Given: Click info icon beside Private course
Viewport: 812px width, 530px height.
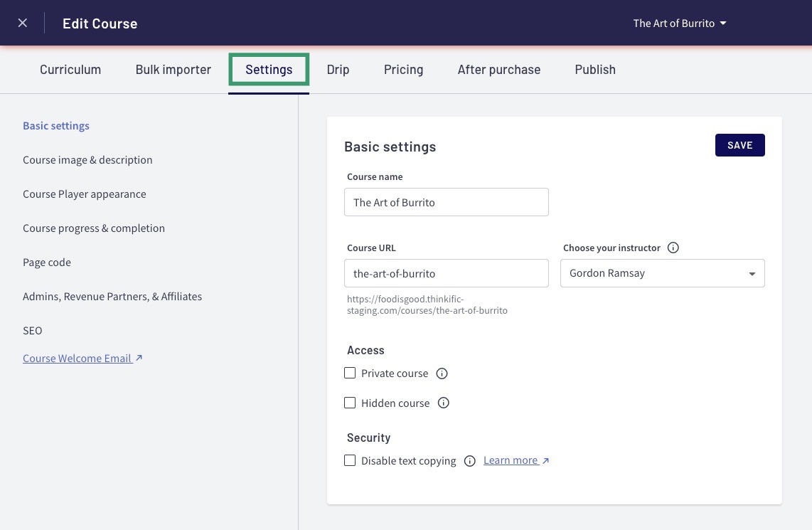Looking at the screenshot, I should click(442, 373).
